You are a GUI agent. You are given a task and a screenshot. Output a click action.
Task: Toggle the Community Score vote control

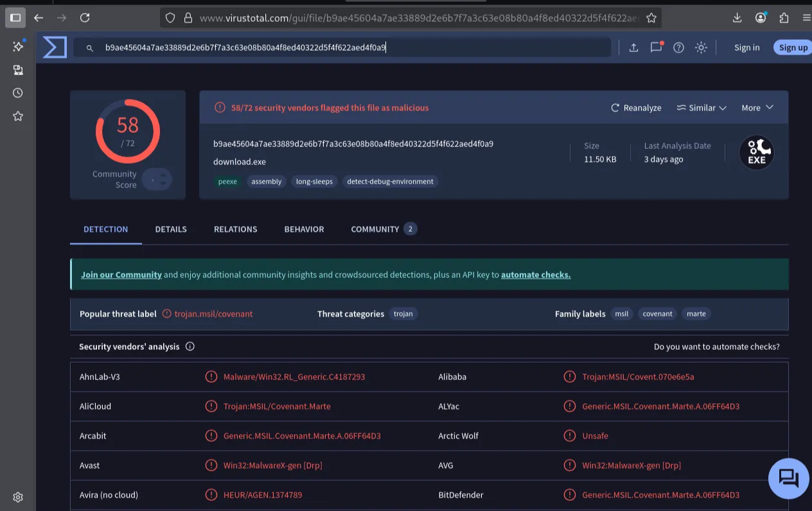157,180
